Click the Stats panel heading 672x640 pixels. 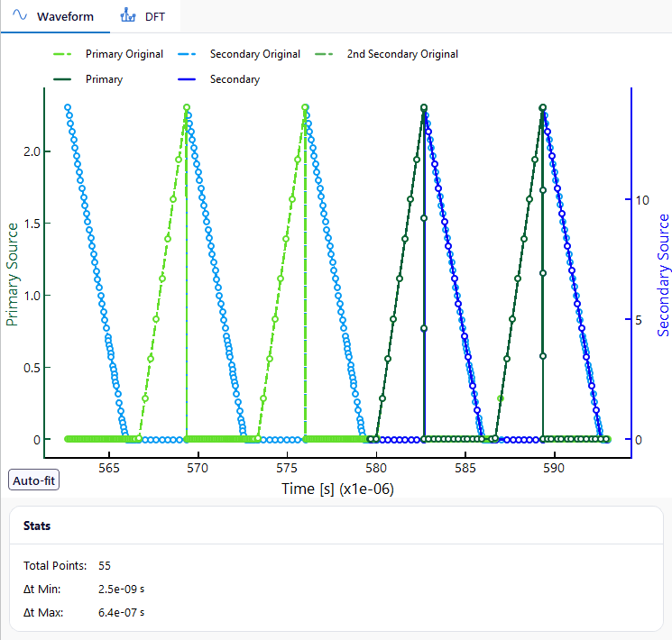37,526
